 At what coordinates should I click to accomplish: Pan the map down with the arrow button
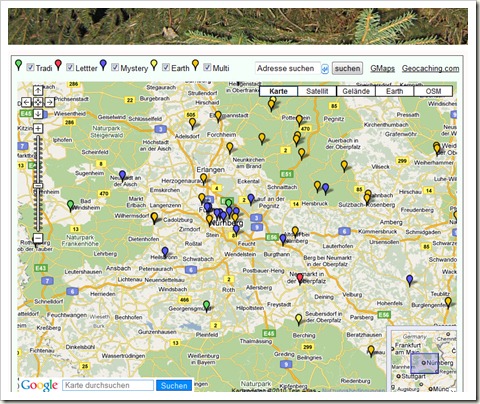(x=38, y=114)
